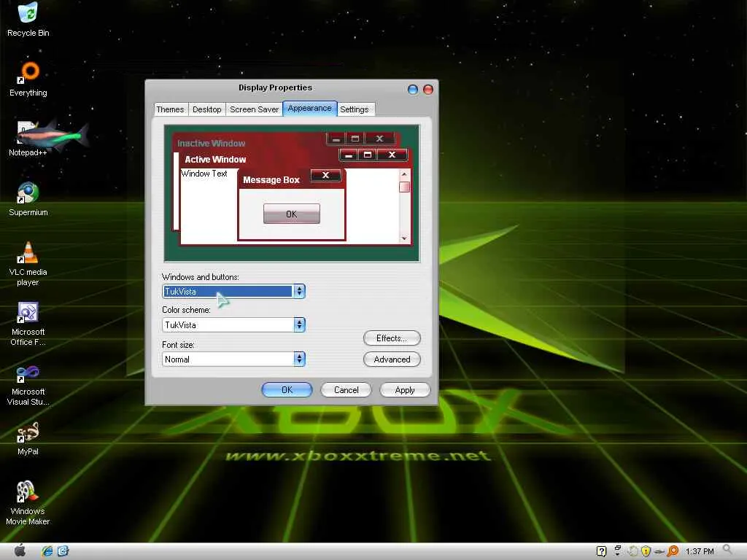This screenshot has height=560, width=747.
Task: Click the help question-mark tray icon
Action: coord(601,551)
